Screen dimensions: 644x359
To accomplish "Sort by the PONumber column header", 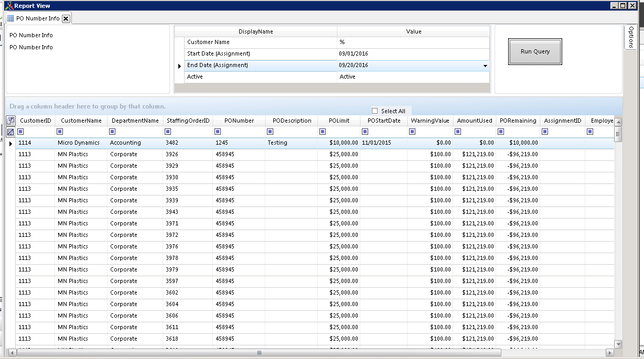I will pyautogui.click(x=239, y=121).
